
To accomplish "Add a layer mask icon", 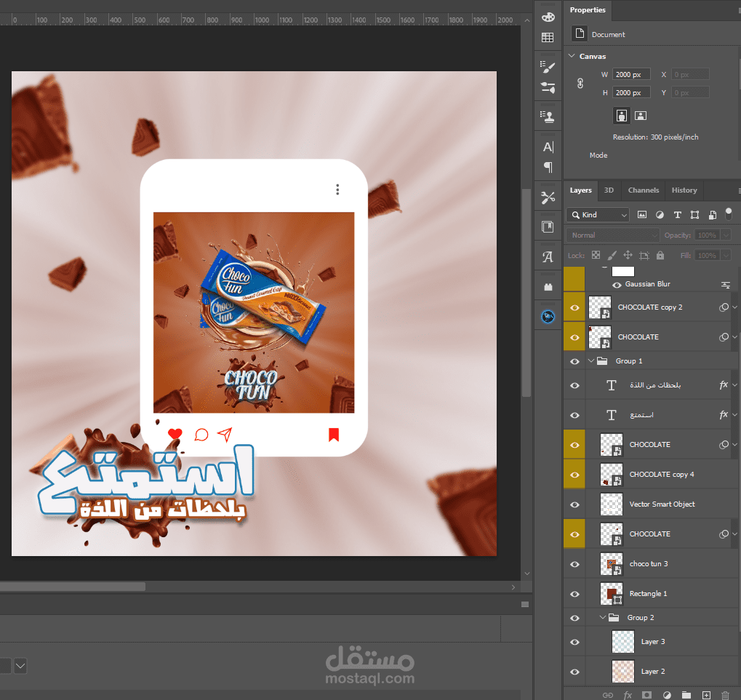I will (x=647, y=695).
